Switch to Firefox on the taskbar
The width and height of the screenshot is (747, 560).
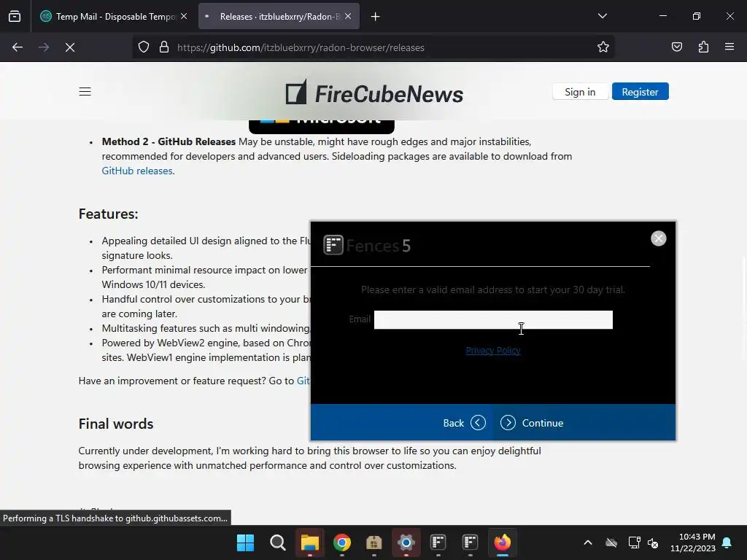[502, 542]
